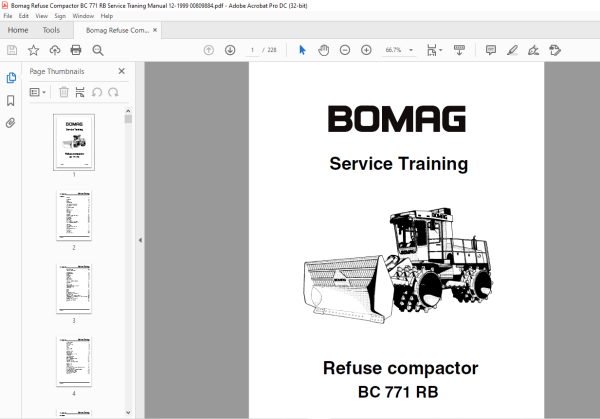
Task: Click the 'Service Training' heading text
Action: point(398,164)
